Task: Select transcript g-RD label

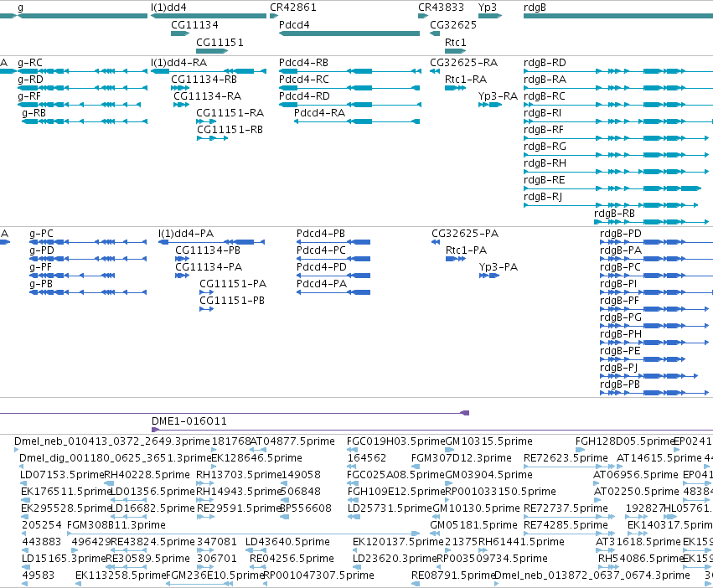Action: (x=30, y=79)
